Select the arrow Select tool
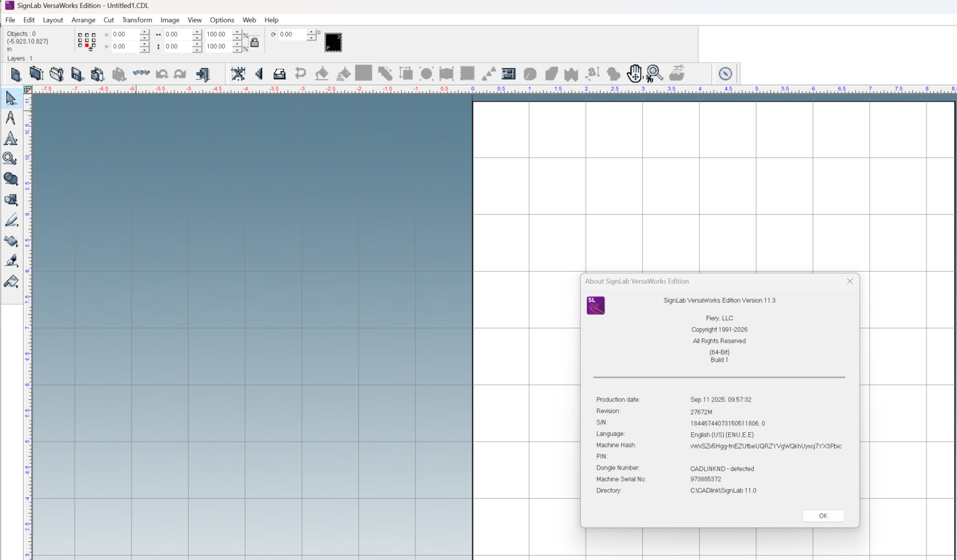Viewport: 957px width, 560px height. point(11,98)
